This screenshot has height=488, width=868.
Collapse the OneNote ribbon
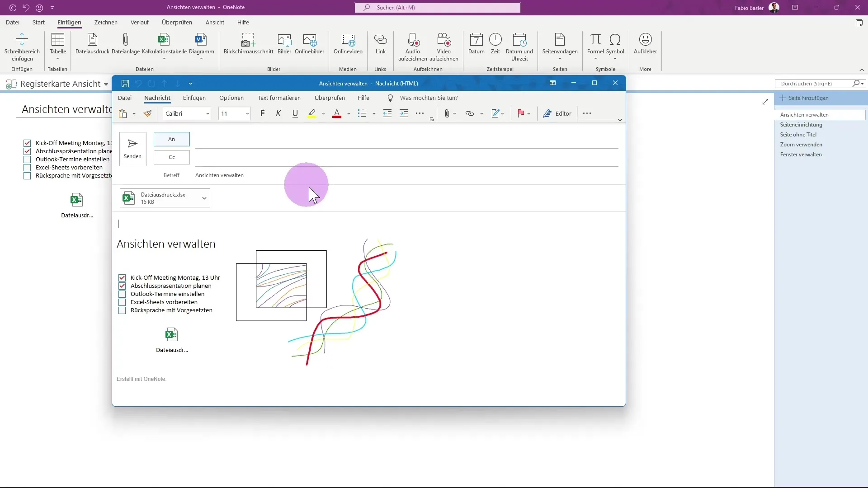(862, 70)
